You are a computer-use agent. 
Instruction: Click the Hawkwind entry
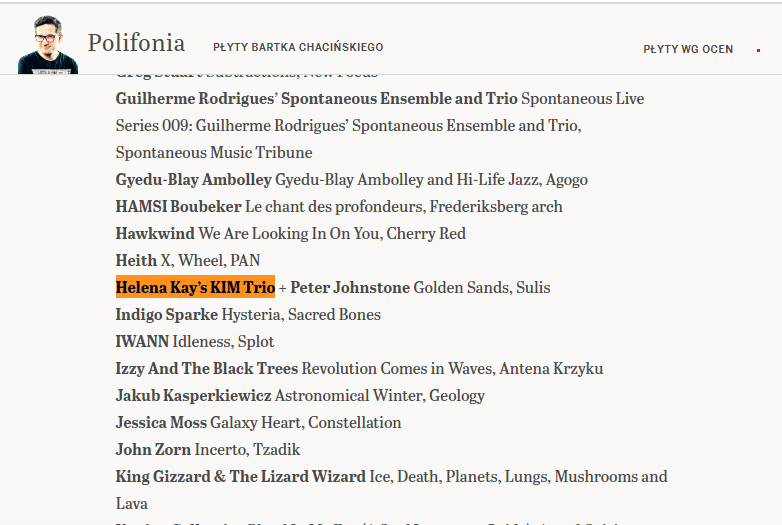[291, 233]
